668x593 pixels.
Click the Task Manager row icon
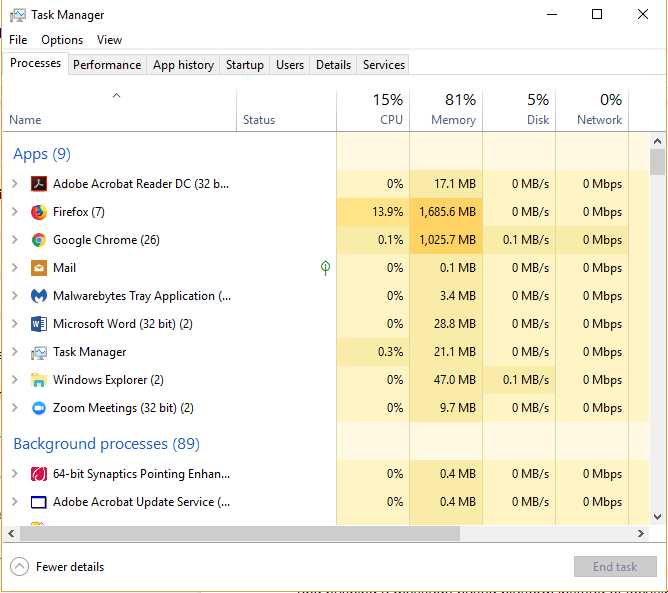39,352
